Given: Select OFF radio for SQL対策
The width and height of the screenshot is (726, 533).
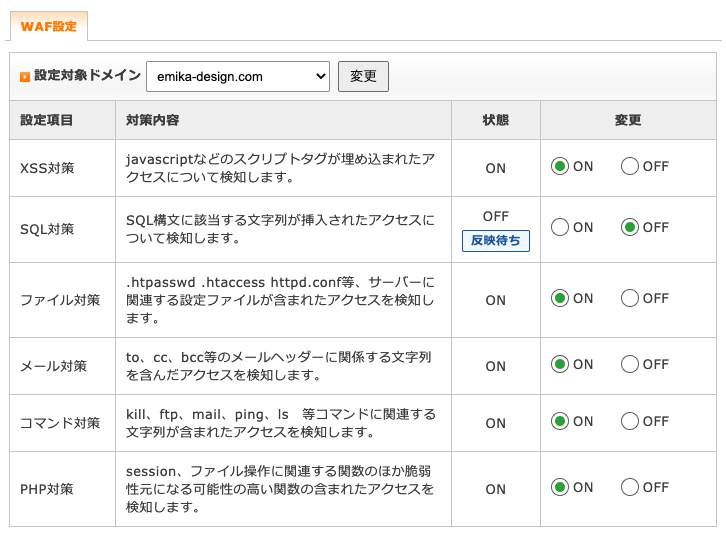Looking at the screenshot, I should pos(630,227).
